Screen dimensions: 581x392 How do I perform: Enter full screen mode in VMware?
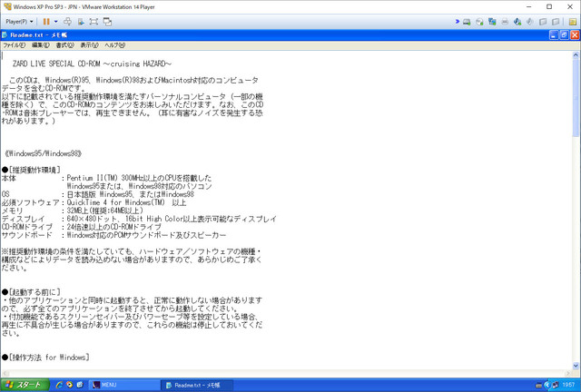(94, 22)
